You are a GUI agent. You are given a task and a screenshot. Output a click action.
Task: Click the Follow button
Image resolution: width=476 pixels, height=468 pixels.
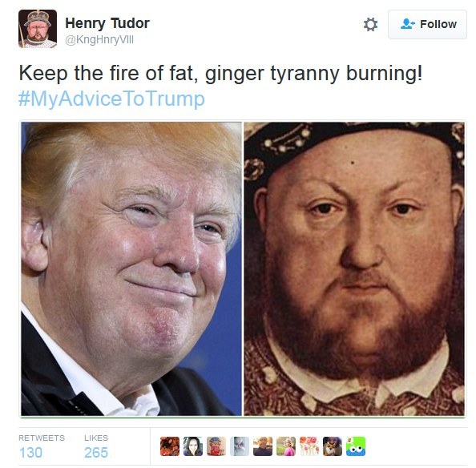[x=427, y=24]
